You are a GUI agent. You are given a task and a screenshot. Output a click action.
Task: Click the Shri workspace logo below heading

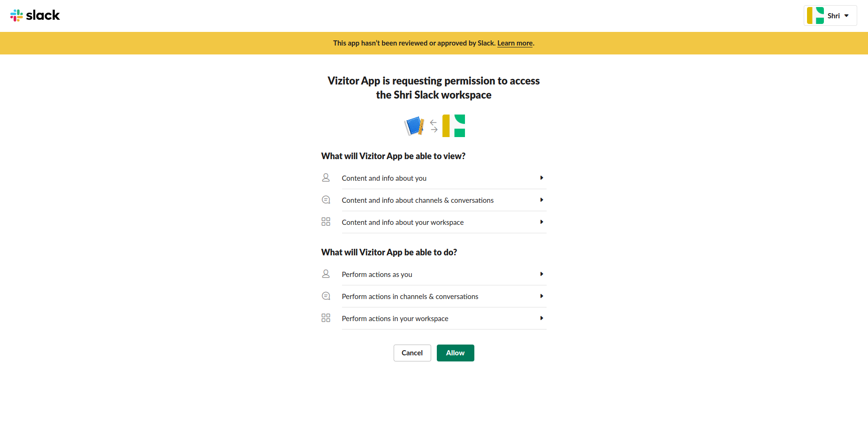[x=454, y=126]
